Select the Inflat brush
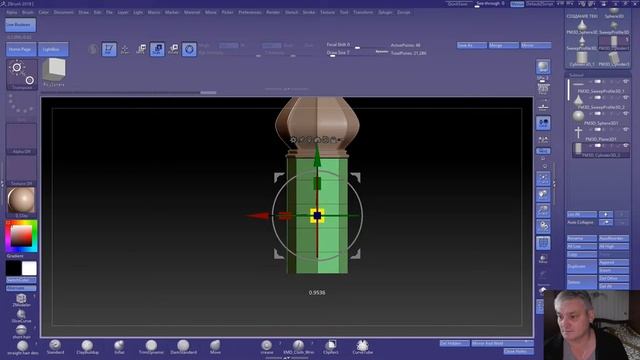The height and width of the screenshot is (360, 640). tap(119, 347)
